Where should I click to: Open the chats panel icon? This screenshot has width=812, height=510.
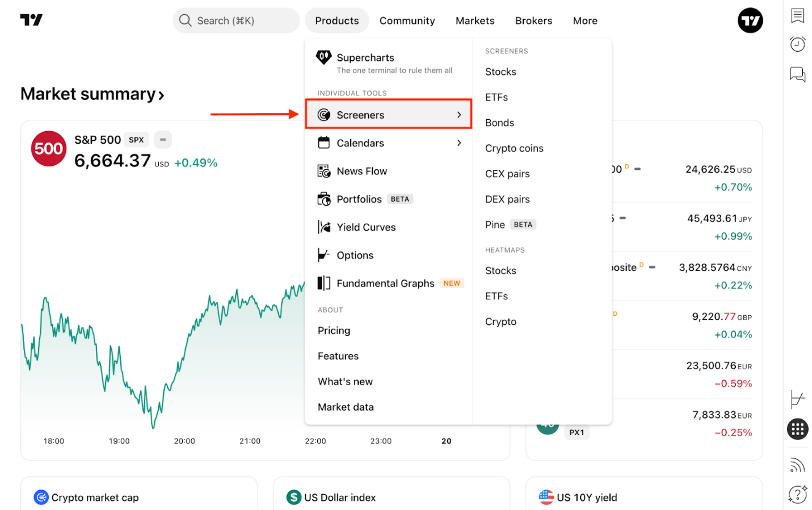point(797,74)
